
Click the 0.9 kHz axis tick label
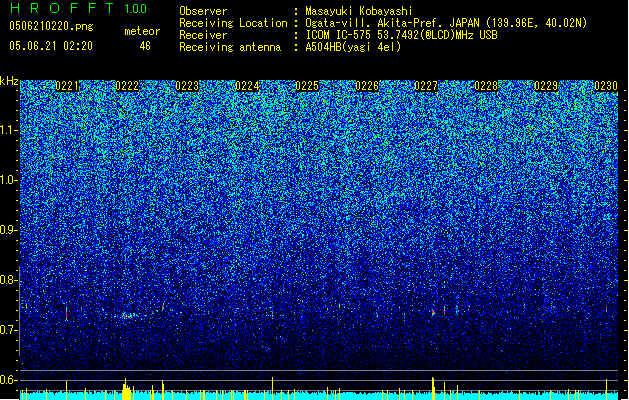tap(9, 230)
